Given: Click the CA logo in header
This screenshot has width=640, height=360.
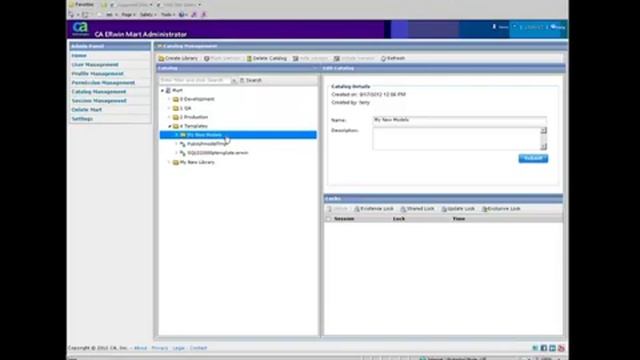Looking at the screenshot, I should tap(80, 28).
